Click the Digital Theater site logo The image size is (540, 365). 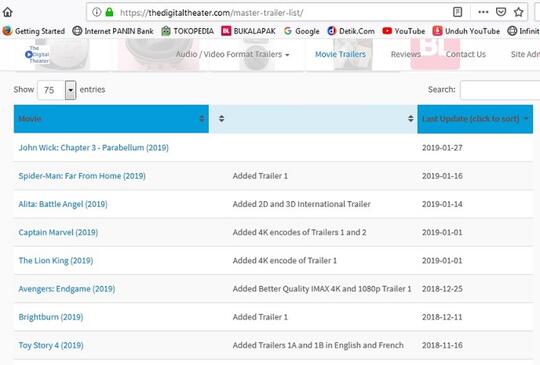(37, 54)
